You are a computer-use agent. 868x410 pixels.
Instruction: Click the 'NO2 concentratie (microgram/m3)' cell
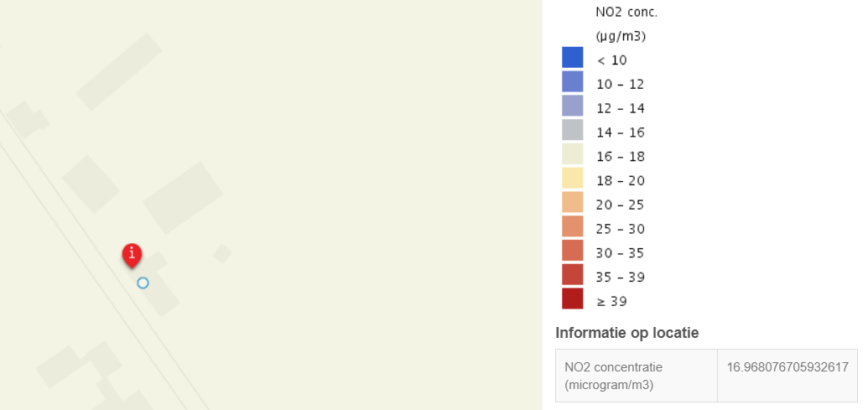click(x=636, y=376)
